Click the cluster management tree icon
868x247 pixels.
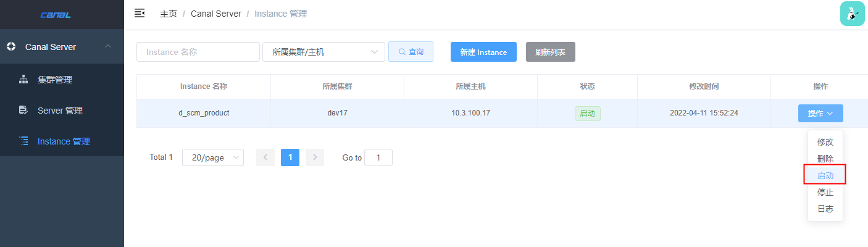[23, 80]
